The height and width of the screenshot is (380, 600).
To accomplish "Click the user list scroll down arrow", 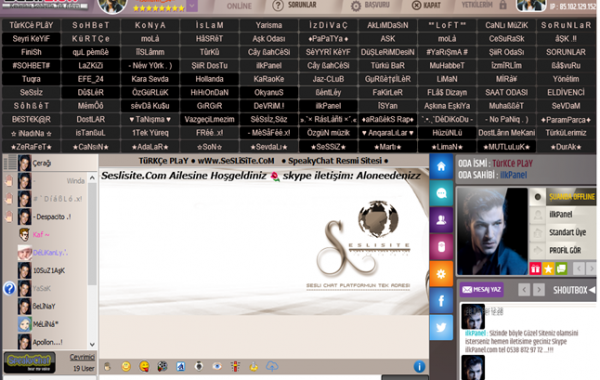I will [x=92, y=344].
